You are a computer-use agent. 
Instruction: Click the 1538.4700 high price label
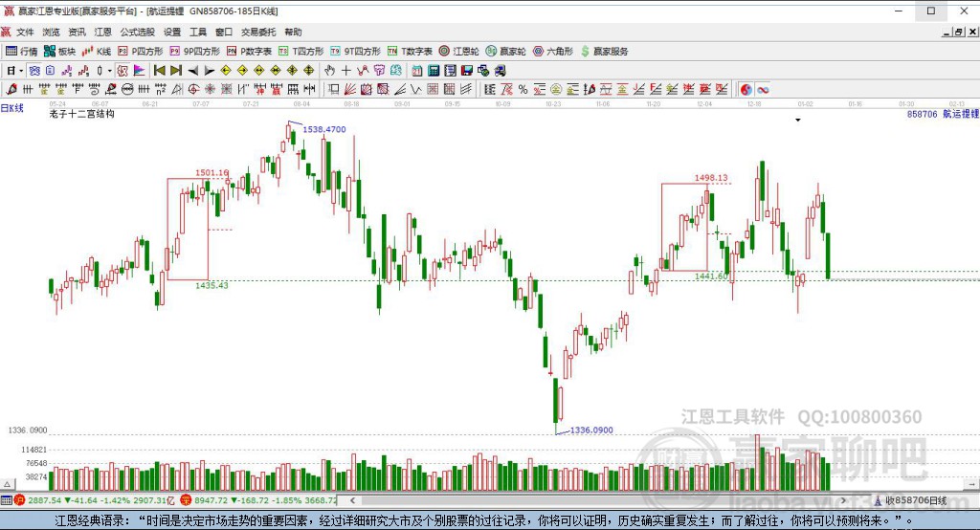pyautogui.click(x=323, y=129)
